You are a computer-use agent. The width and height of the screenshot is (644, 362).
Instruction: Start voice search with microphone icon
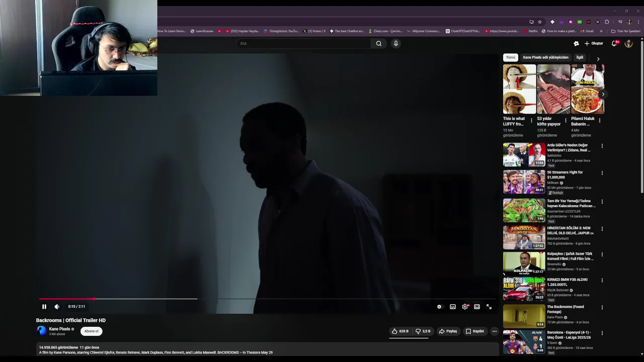point(396,43)
